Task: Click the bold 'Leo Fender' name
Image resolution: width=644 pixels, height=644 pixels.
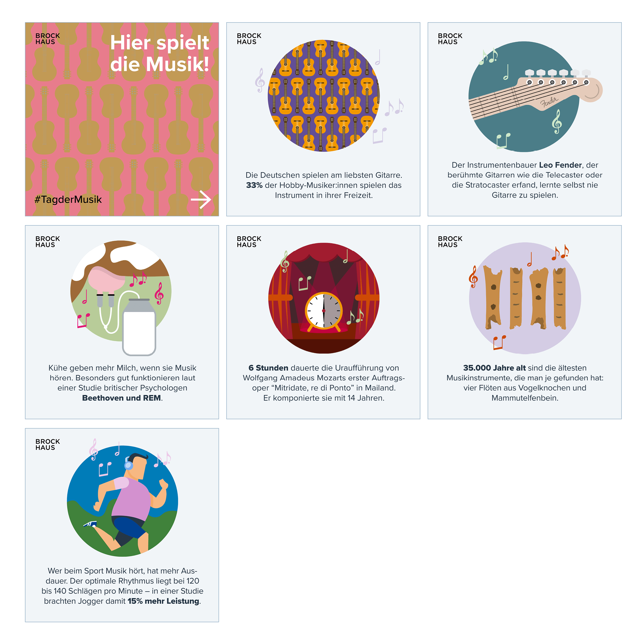Action: 560,165
